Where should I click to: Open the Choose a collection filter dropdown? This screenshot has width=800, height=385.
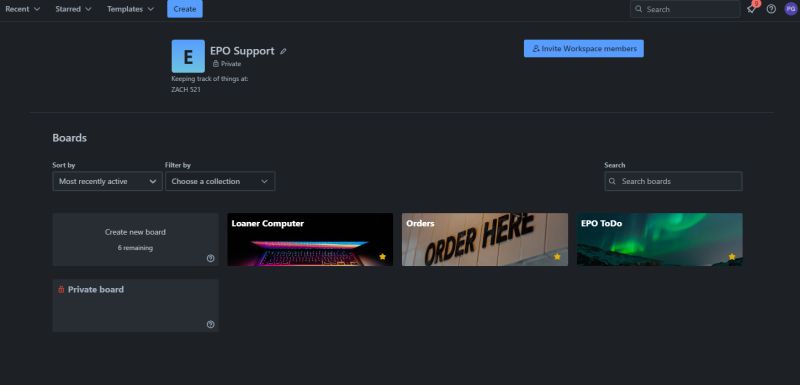click(x=220, y=181)
